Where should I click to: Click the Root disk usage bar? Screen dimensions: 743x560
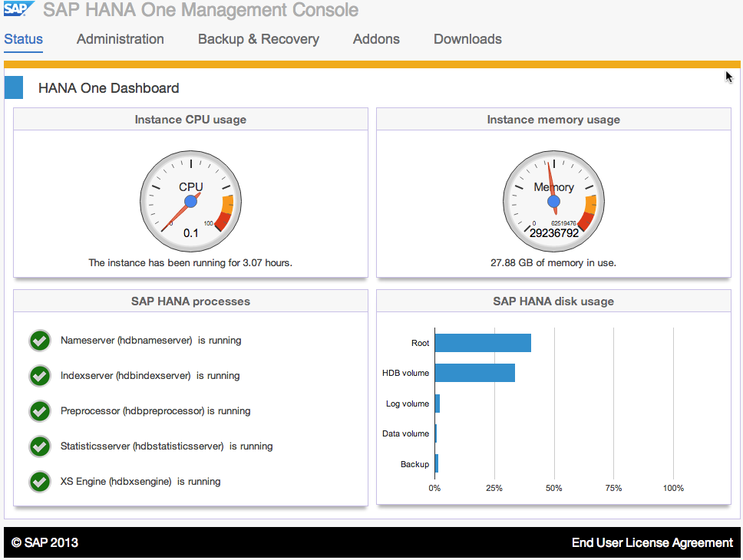pyautogui.click(x=483, y=343)
